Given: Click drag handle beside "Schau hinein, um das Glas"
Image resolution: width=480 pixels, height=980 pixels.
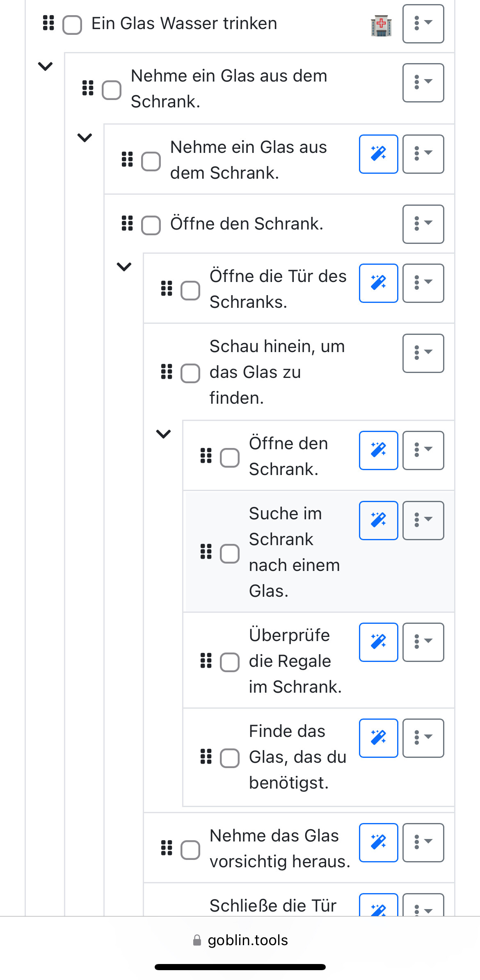Looking at the screenshot, I should (x=167, y=372).
